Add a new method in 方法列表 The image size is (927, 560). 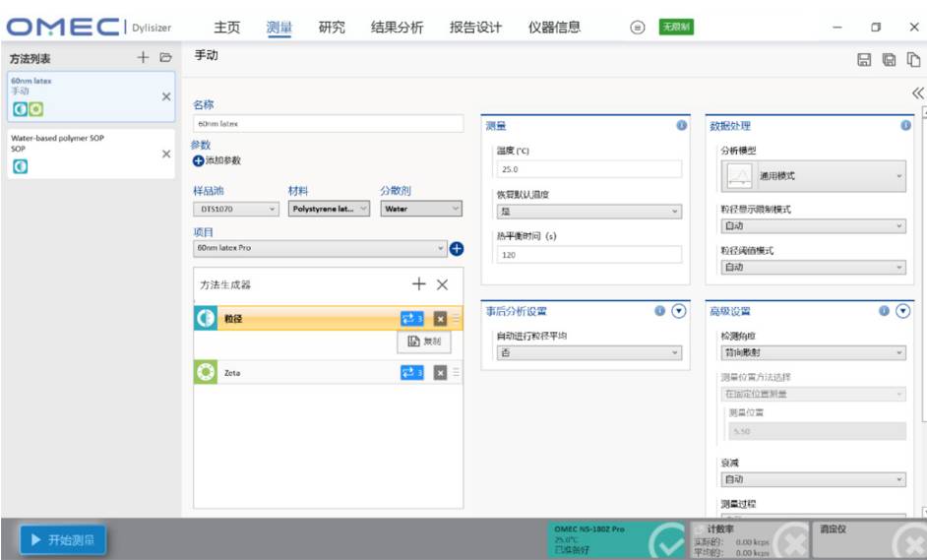143,58
